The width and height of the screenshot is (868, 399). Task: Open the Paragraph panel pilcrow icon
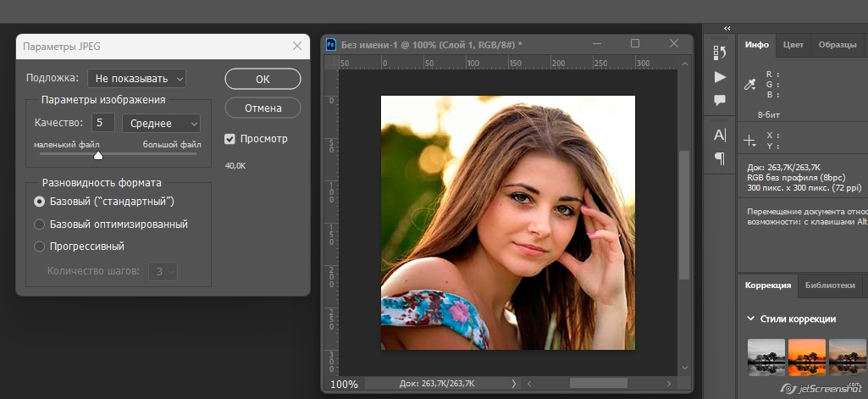pyautogui.click(x=720, y=158)
